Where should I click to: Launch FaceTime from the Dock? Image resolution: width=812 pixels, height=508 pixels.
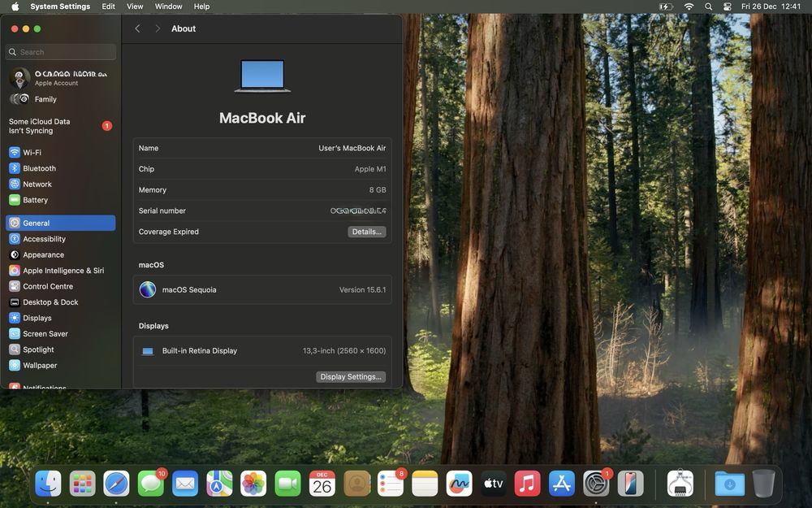click(x=287, y=484)
